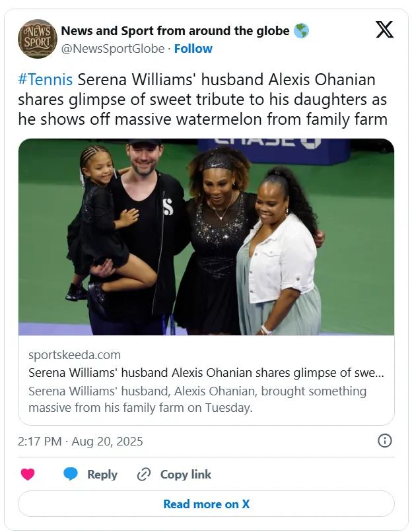Viewport: 412px width, 532px height.
Task: Like the tweet with the heart icon
Action: (28, 475)
